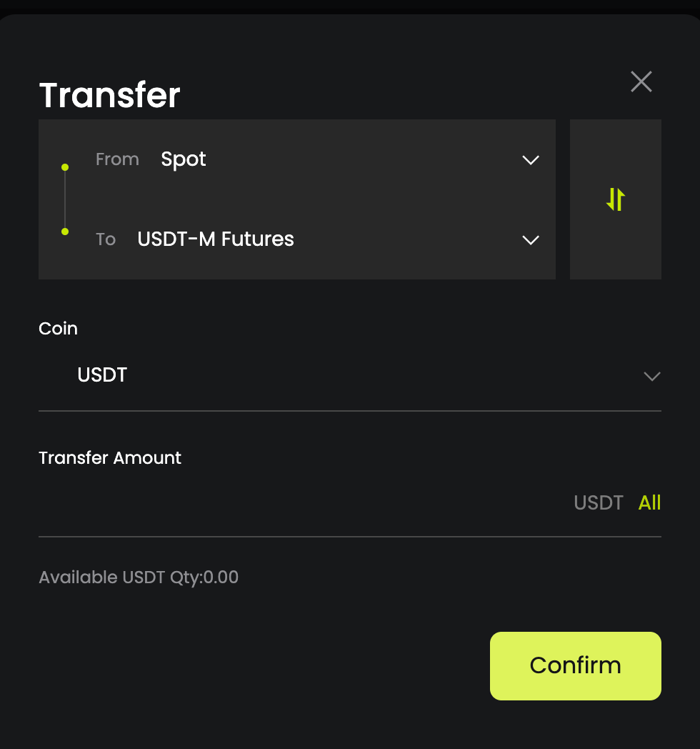Swap the From and To accounts
The width and height of the screenshot is (700, 749).
pyautogui.click(x=616, y=199)
